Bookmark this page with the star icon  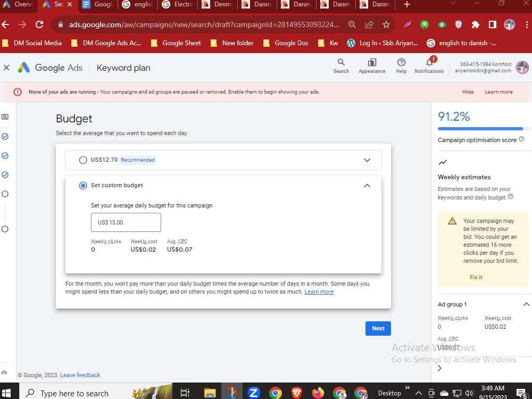point(386,24)
